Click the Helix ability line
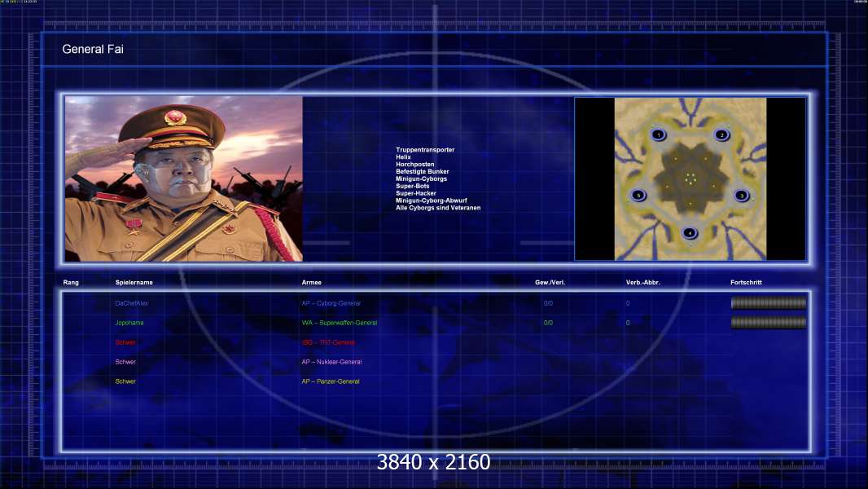Image resolution: width=868 pixels, height=489 pixels. 404,156
